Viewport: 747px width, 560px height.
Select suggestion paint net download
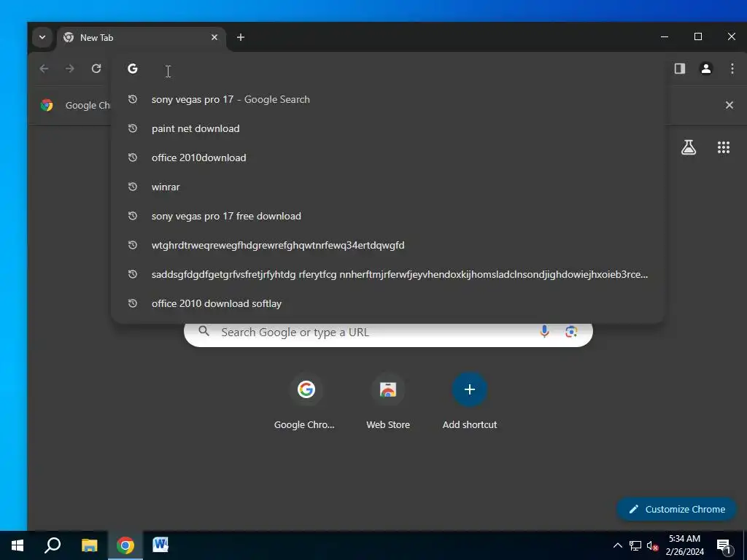click(x=387, y=128)
